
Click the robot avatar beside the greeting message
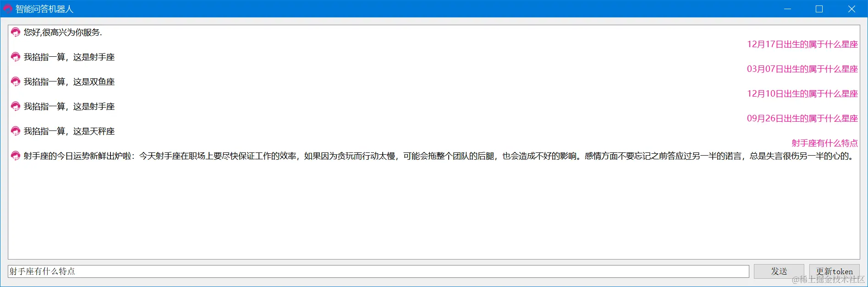point(16,32)
